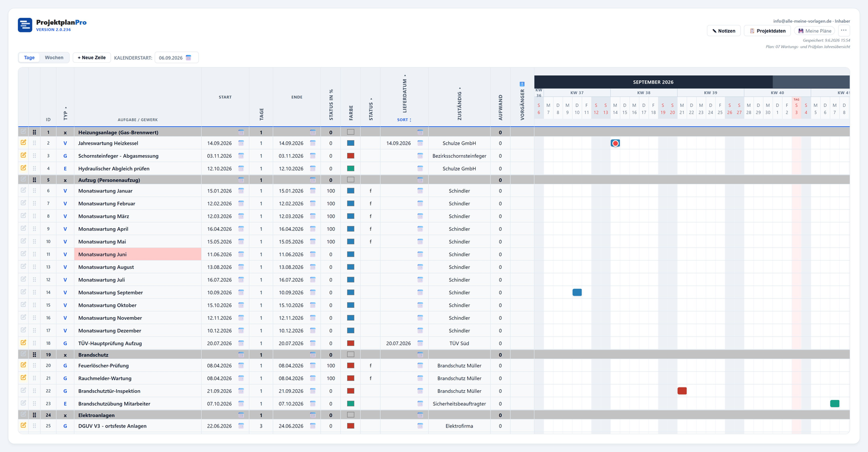Open the Kalenderstart date picker icon
The width and height of the screenshot is (868, 452).
[x=189, y=57]
